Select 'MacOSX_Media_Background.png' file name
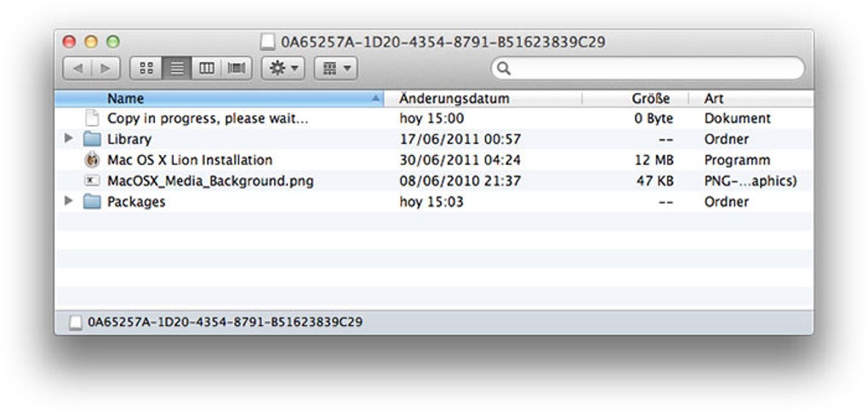868x413 pixels. tap(210, 181)
